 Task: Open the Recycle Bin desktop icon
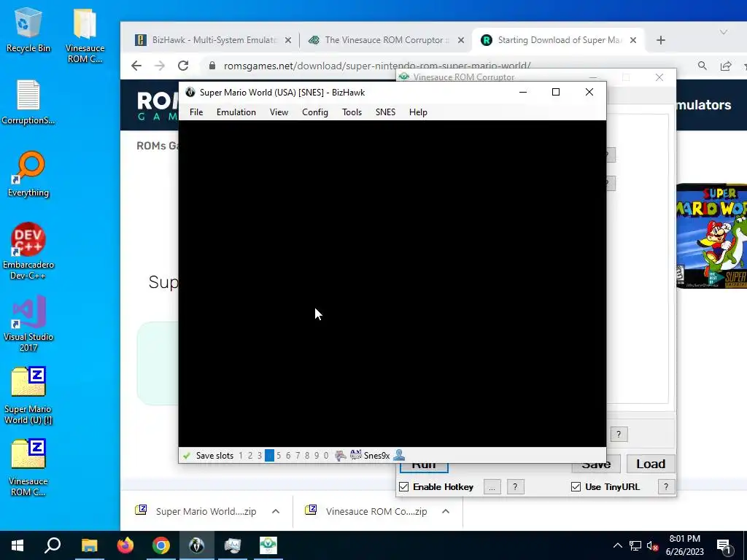pyautogui.click(x=28, y=29)
